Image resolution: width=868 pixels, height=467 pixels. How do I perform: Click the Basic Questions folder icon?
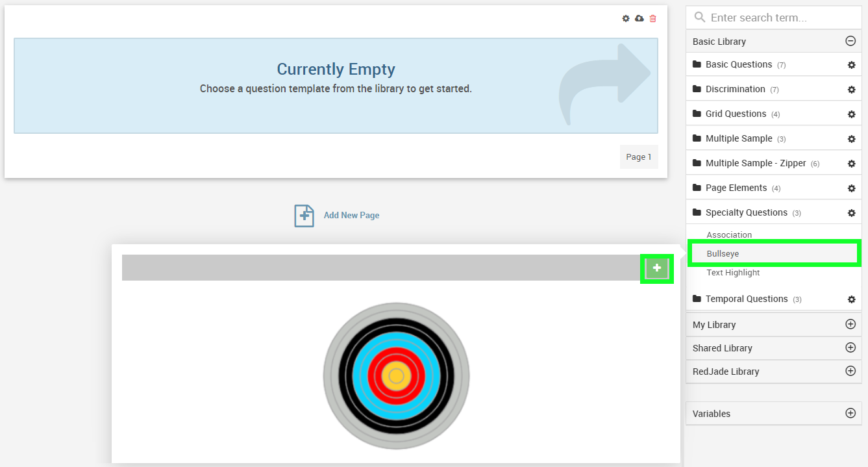click(697, 64)
